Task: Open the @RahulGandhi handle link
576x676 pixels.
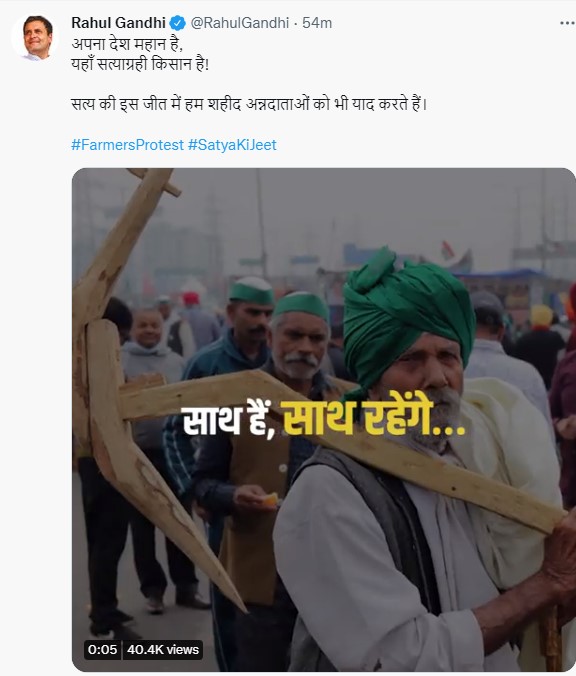Action: click(x=240, y=23)
